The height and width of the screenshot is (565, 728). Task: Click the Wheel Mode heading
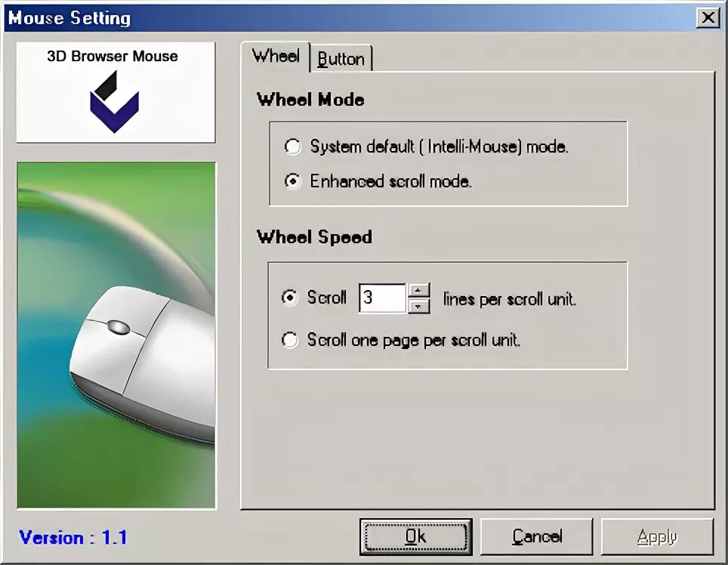pos(310,100)
